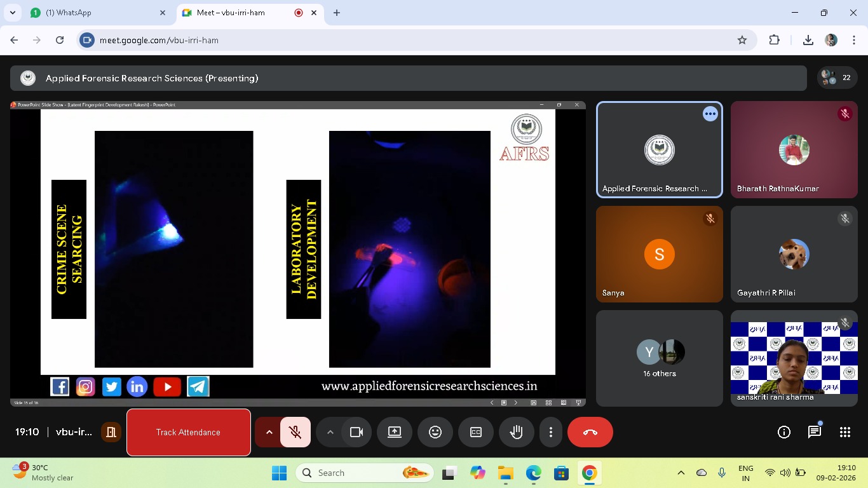Open a new browser tab
The image size is (868, 488).
(337, 13)
